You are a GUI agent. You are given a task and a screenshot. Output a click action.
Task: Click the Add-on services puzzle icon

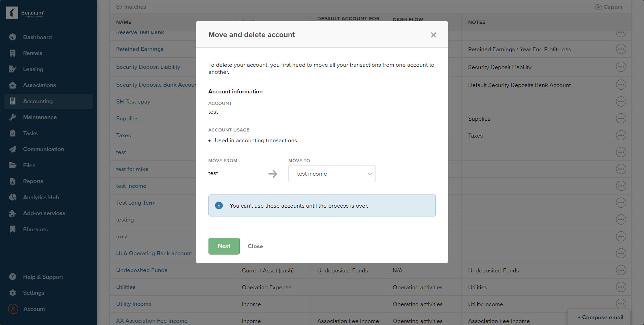13,213
